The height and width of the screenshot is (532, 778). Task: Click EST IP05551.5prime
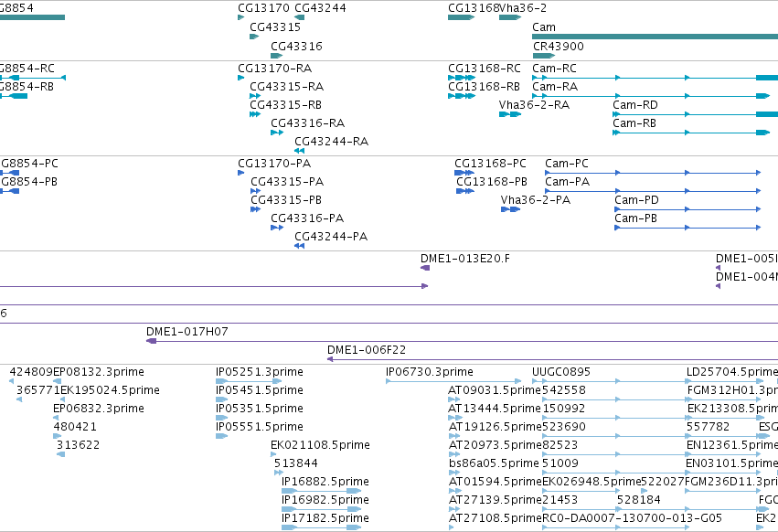[x=222, y=436]
